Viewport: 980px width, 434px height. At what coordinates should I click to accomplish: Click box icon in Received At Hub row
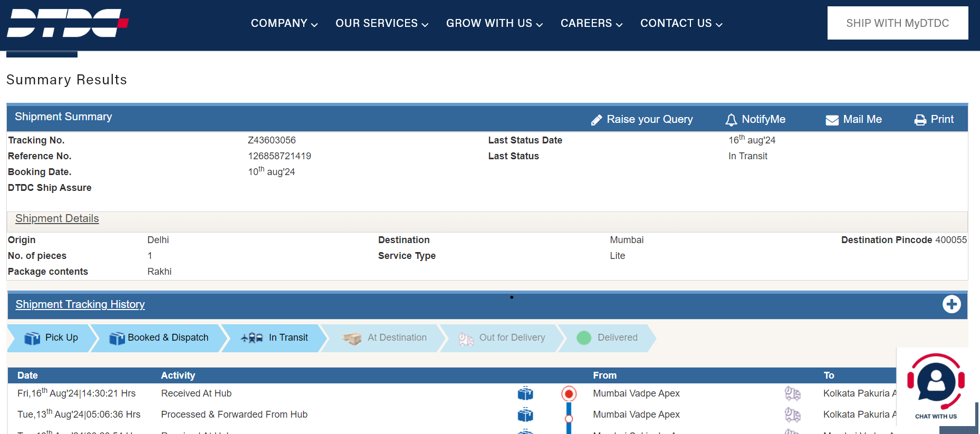coord(525,393)
